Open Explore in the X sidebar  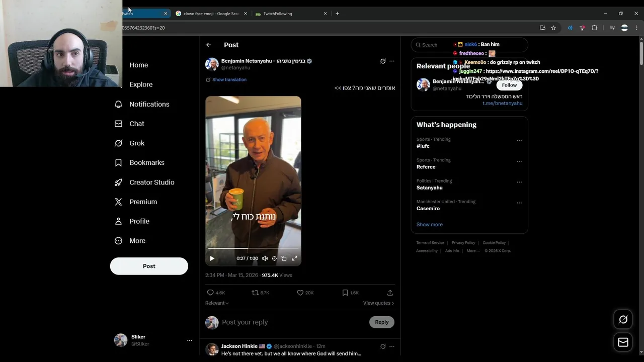141,84
